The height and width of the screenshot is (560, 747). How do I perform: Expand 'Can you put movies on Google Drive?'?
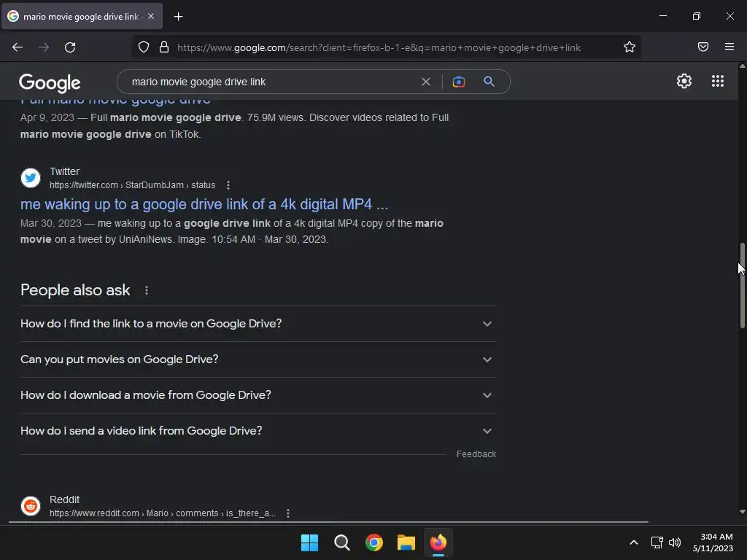(258, 359)
